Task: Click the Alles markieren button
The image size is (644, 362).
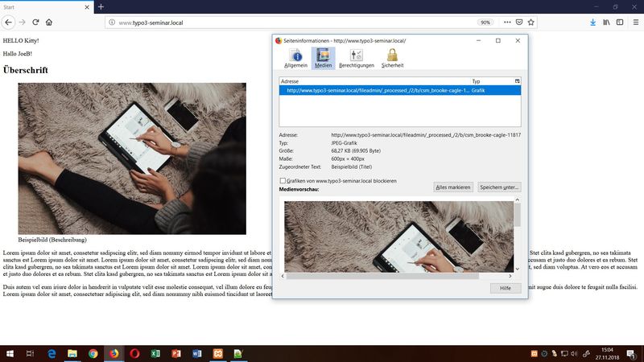Action: click(452, 187)
